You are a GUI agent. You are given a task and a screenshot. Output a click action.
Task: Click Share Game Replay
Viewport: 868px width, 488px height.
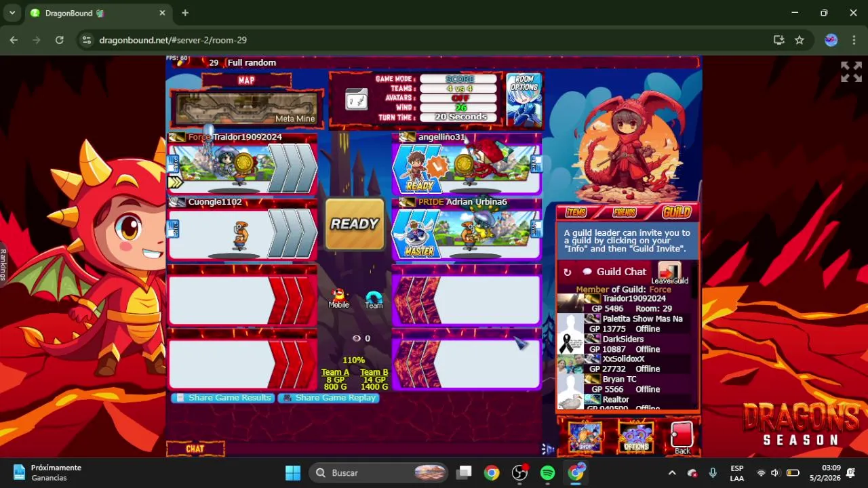click(329, 398)
